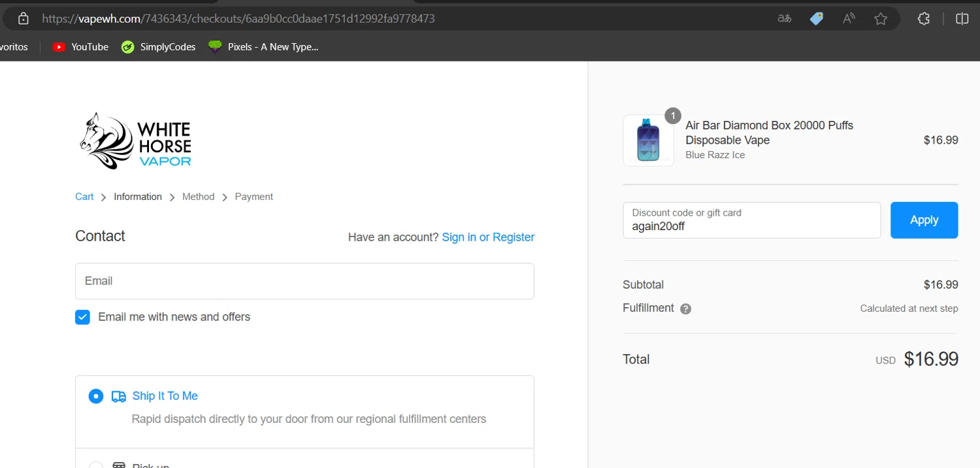Click the Air Bar Diamond Box product thumbnail

click(x=649, y=141)
